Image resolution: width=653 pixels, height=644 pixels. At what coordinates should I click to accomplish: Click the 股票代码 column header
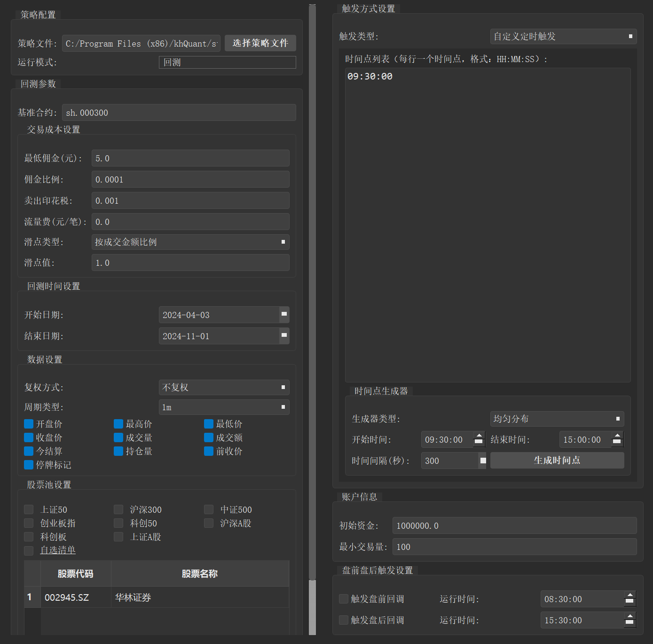click(76, 574)
